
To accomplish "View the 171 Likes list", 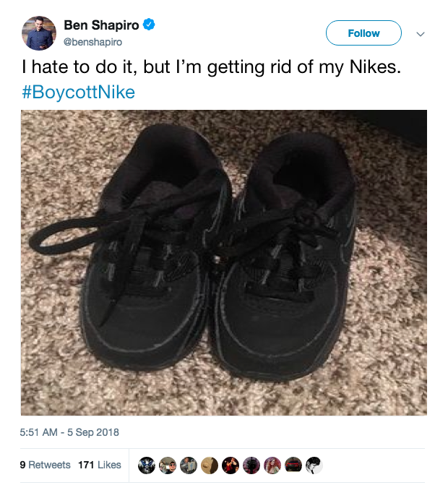I will [99, 465].
